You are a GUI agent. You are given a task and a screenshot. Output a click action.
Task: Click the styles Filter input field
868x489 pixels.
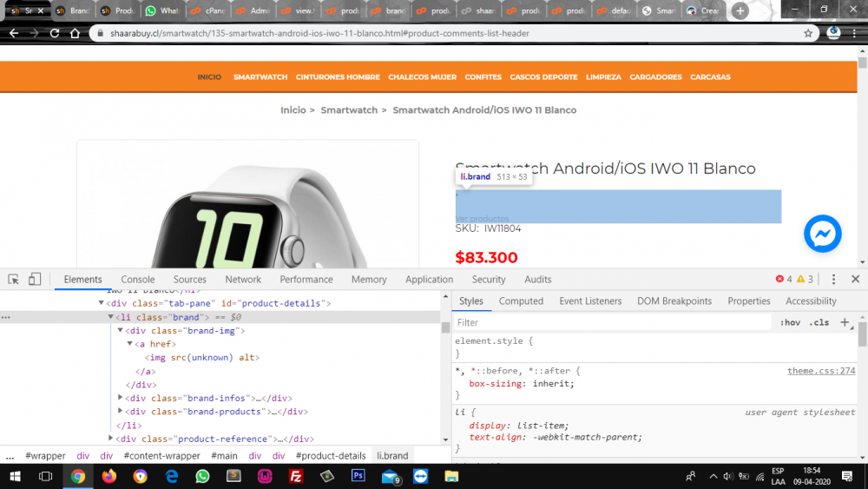point(608,322)
